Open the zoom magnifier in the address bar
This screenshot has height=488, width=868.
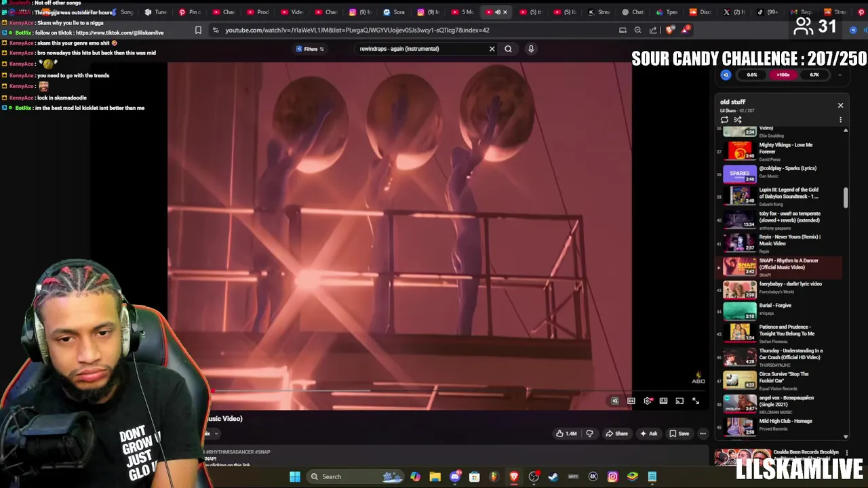click(x=637, y=30)
